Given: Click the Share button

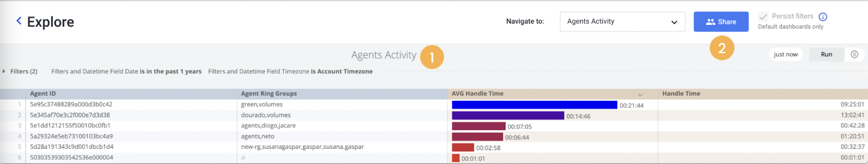Looking at the screenshot, I should 721,22.
